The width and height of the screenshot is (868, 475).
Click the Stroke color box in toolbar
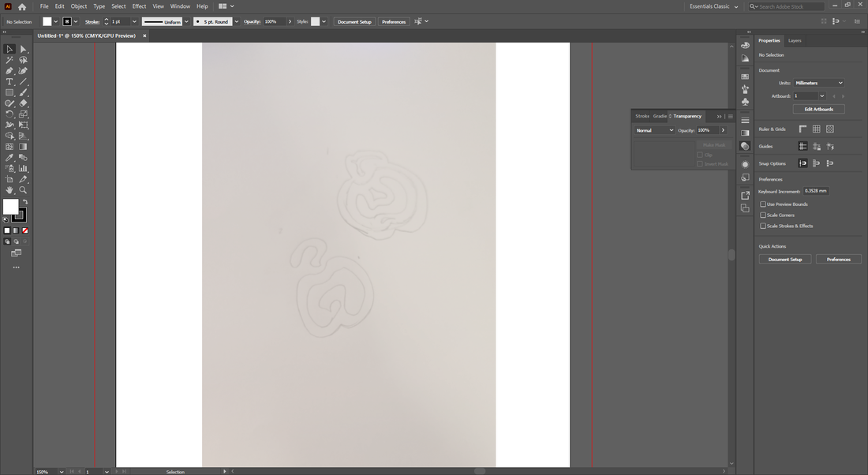[21, 215]
